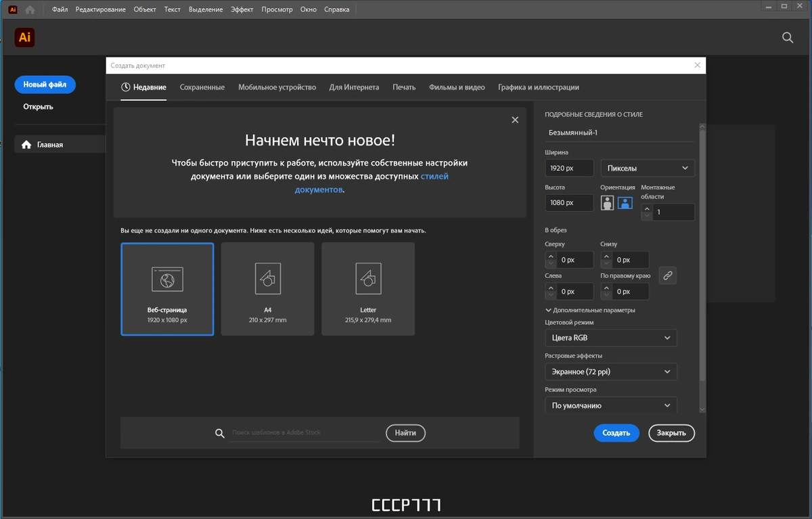Open the Экранное (72 ppi) raster effects dropdown
812x519 pixels.
(610, 371)
